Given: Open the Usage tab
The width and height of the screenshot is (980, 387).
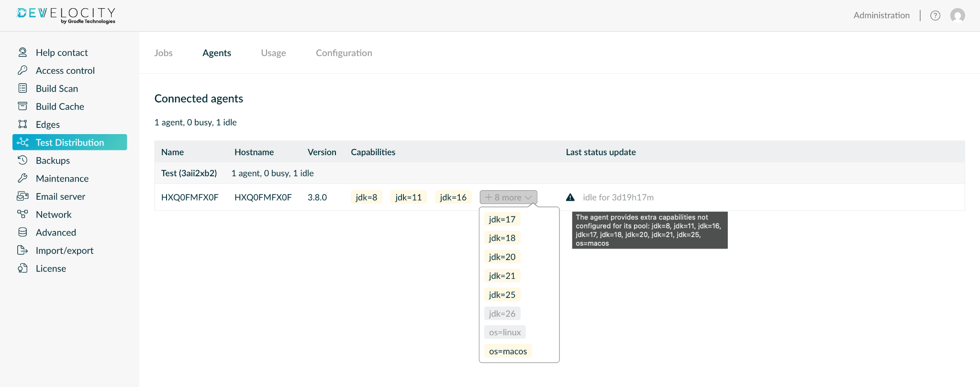Looking at the screenshot, I should click(273, 53).
